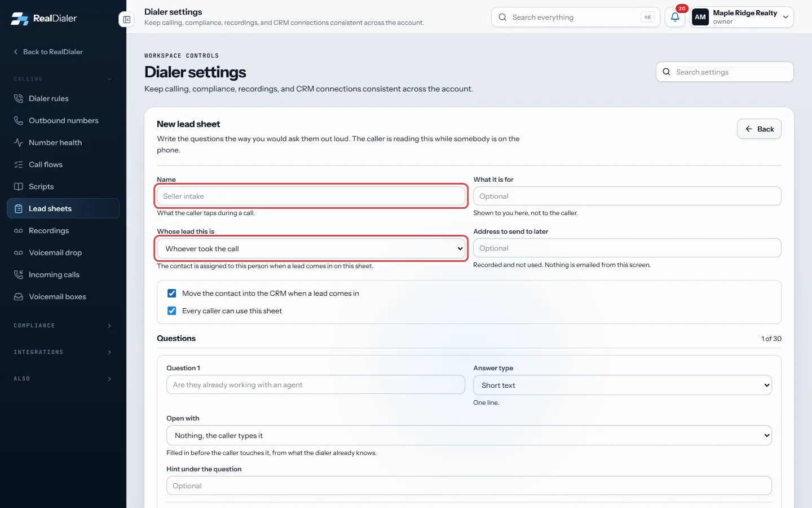
Task: Click the AM account avatar
Action: click(700, 17)
